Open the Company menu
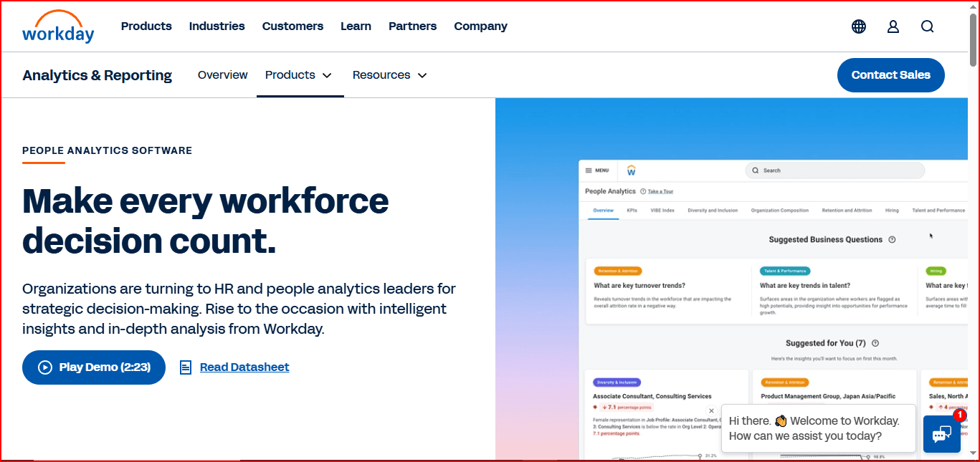980x462 pixels. [x=480, y=27]
